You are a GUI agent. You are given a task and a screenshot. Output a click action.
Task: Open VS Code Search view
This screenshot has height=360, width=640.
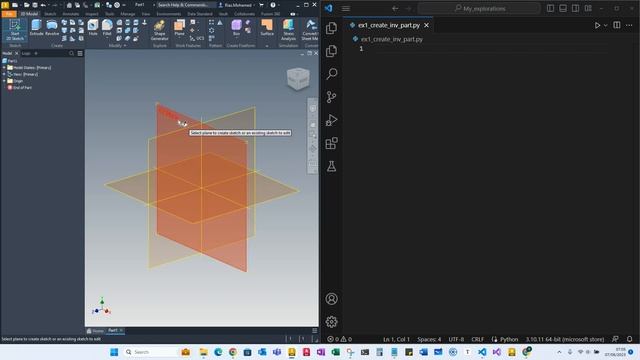pos(331,74)
